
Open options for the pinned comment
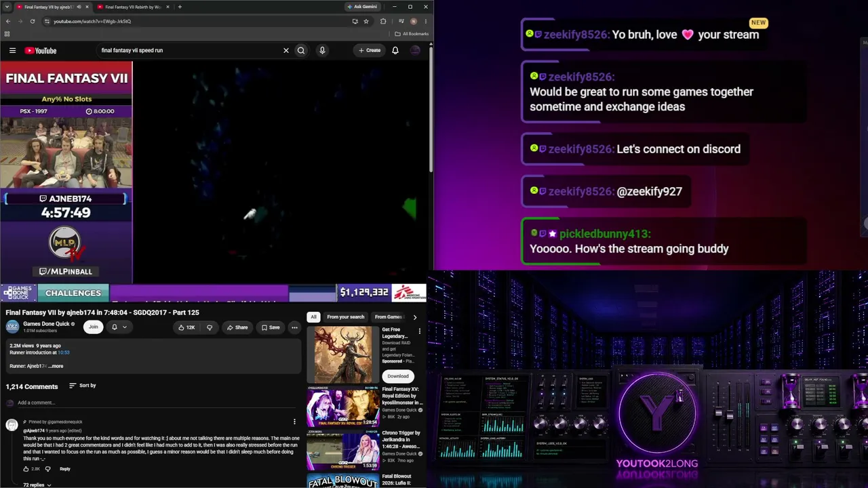click(294, 422)
